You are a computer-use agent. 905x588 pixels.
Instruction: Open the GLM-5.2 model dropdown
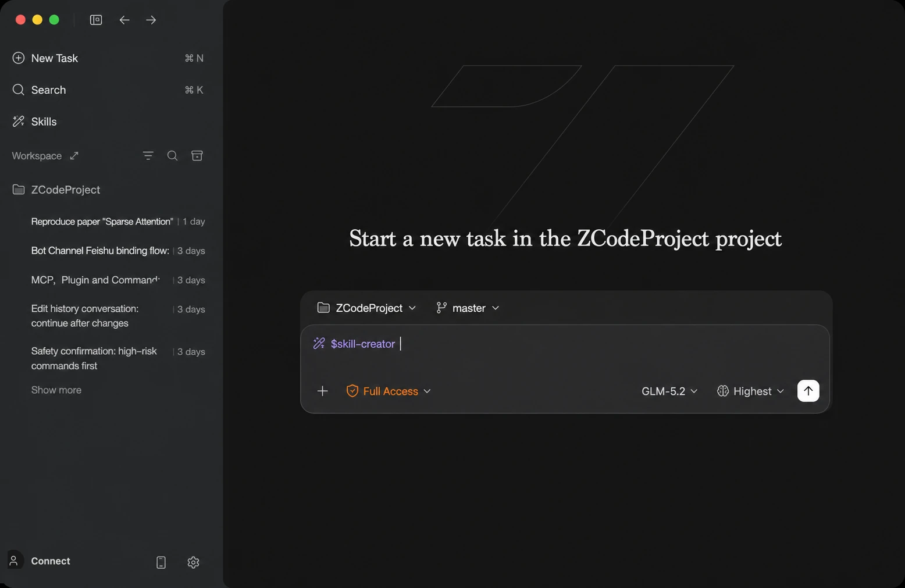pos(669,391)
